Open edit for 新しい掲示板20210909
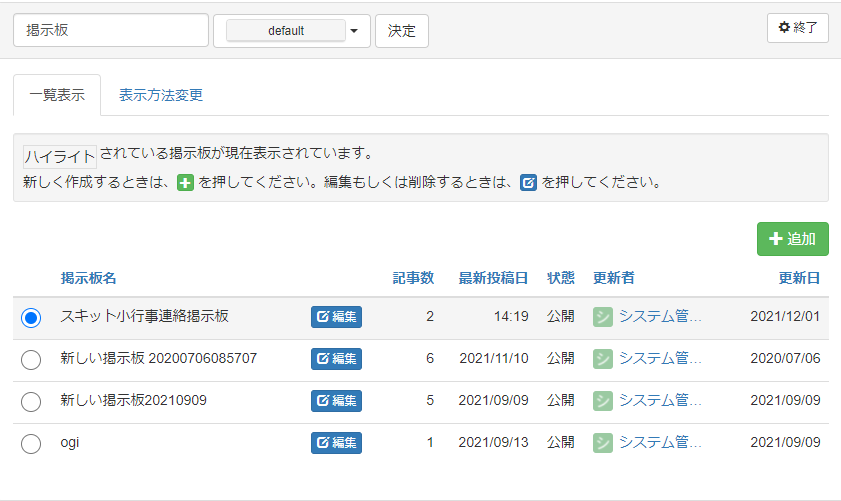The image size is (841, 501). click(x=336, y=401)
